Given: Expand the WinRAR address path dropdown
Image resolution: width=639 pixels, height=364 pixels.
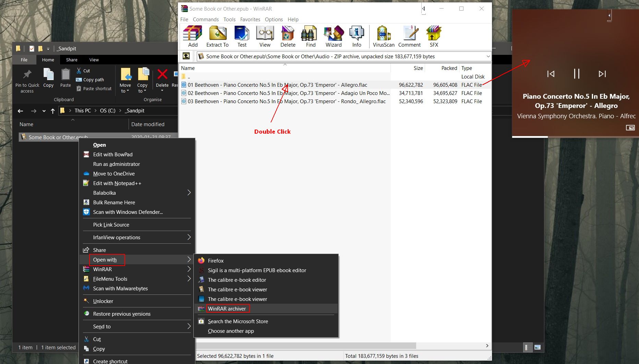Looking at the screenshot, I should [x=488, y=56].
